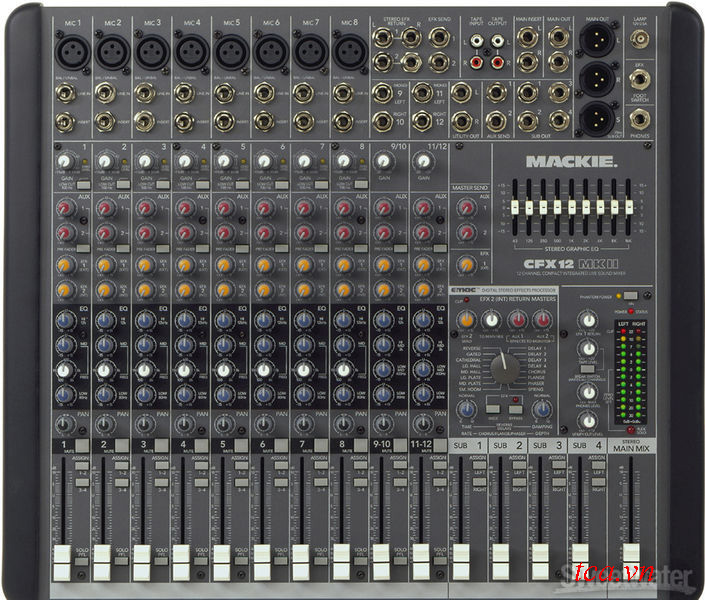Click the Sub 2 fader
705x600 pixels.
[x=500, y=561]
